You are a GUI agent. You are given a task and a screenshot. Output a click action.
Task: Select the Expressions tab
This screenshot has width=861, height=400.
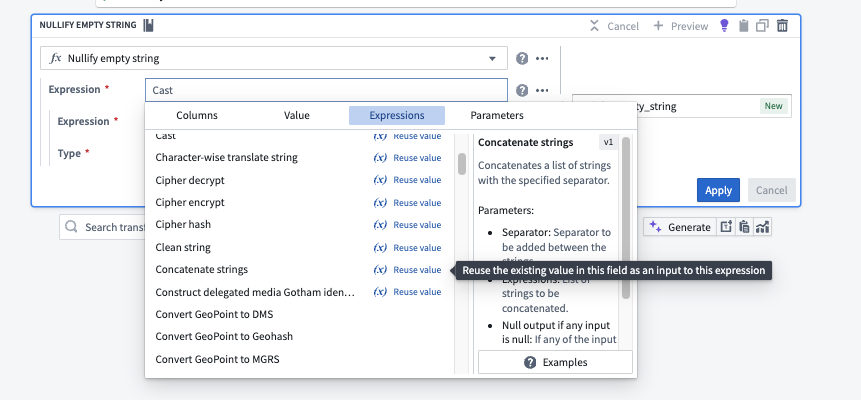tap(397, 115)
